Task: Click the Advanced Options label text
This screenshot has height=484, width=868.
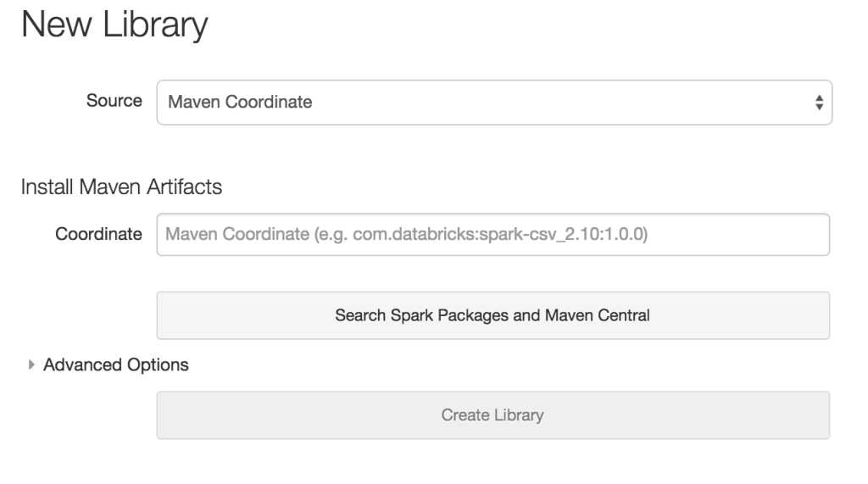Action: 115,364
